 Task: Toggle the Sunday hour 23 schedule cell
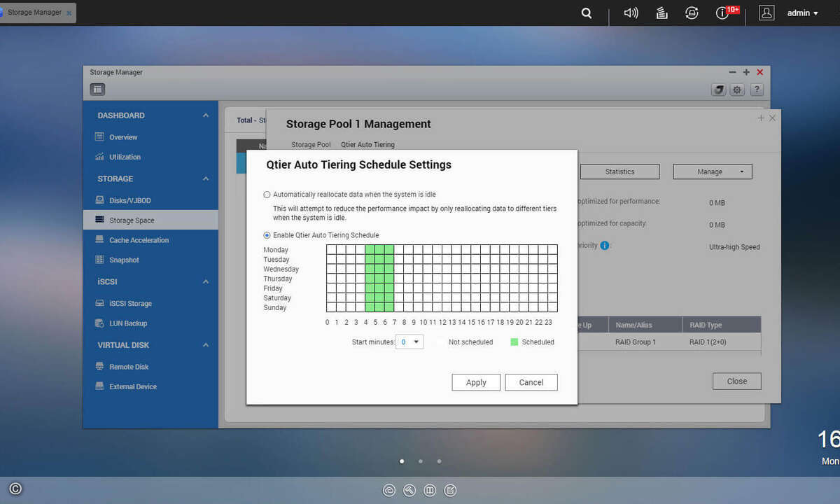click(x=552, y=307)
